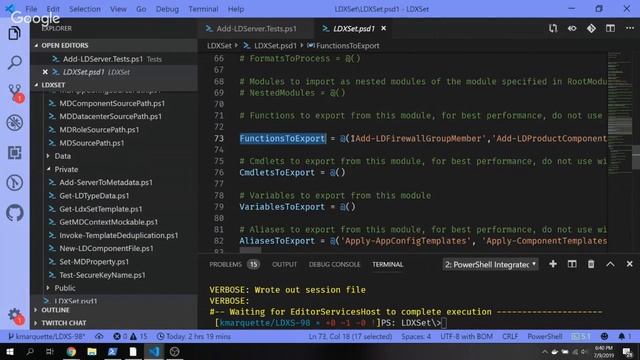Close LDXSet.psd1 in Open Editors list
The width and height of the screenshot is (640, 360).
45,72
